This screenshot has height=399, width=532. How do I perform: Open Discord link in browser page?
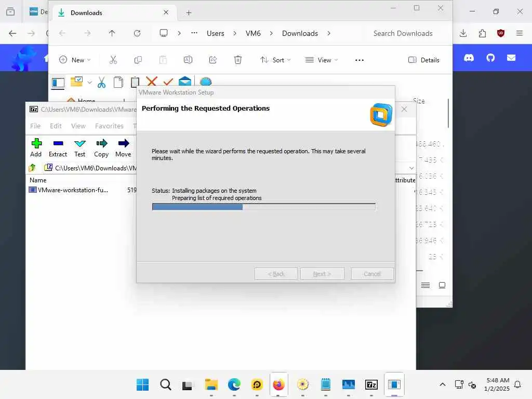pos(469,58)
